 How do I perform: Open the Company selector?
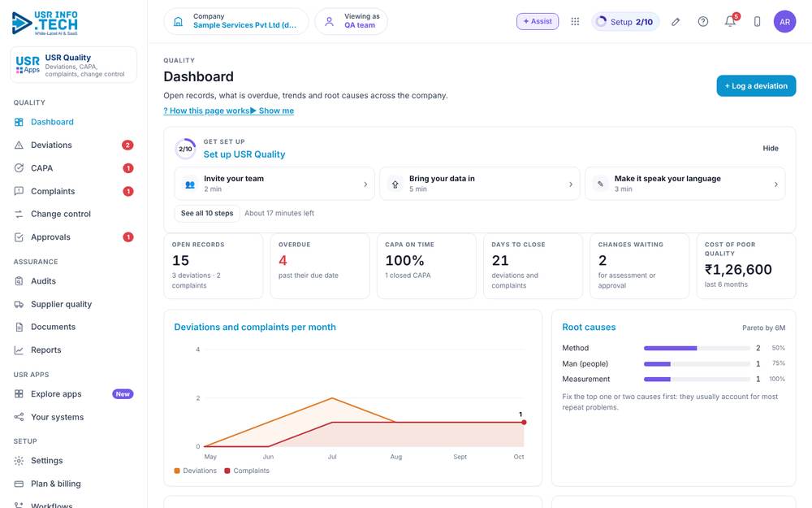click(x=236, y=22)
